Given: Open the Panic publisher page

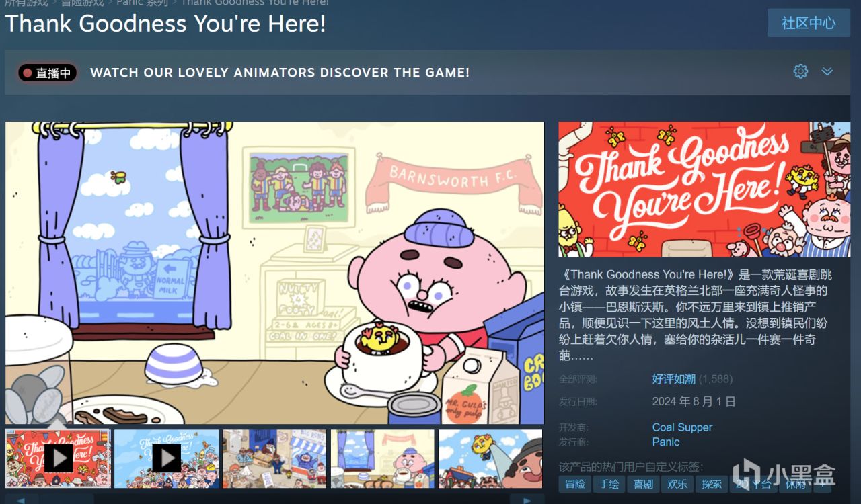Looking at the screenshot, I should click(x=666, y=442).
